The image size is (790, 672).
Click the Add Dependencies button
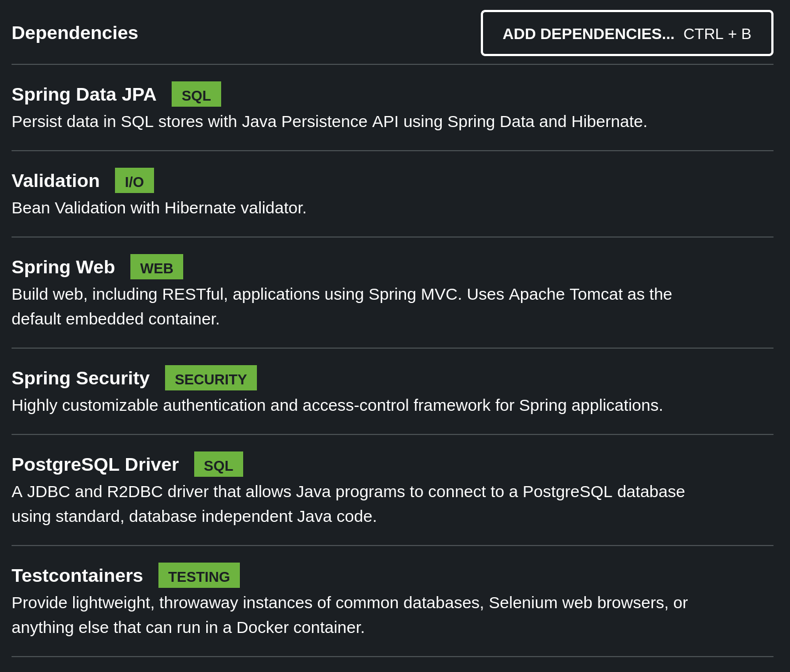pyautogui.click(x=627, y=34)
